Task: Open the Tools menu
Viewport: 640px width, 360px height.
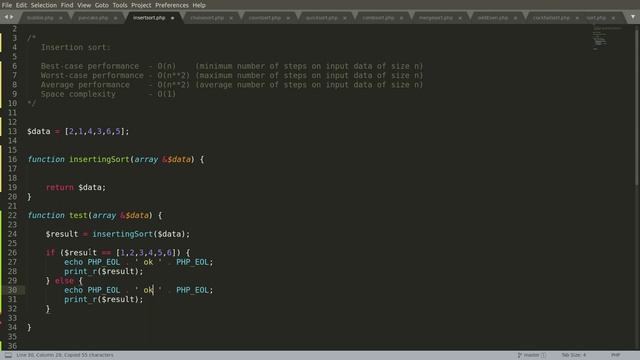Action: (x=120, y=5)
